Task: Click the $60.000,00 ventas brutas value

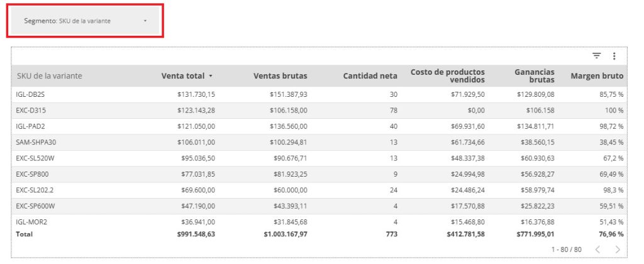Action: (291, 190)
